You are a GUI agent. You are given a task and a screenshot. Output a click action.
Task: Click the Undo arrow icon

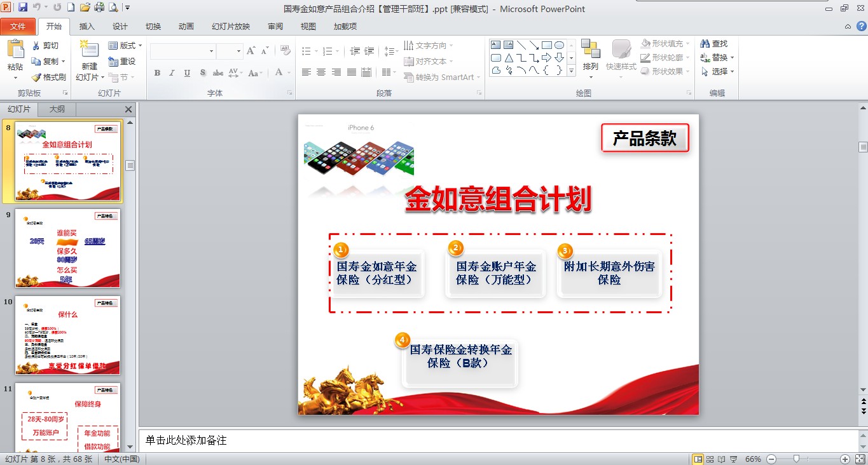coord(37,8)
